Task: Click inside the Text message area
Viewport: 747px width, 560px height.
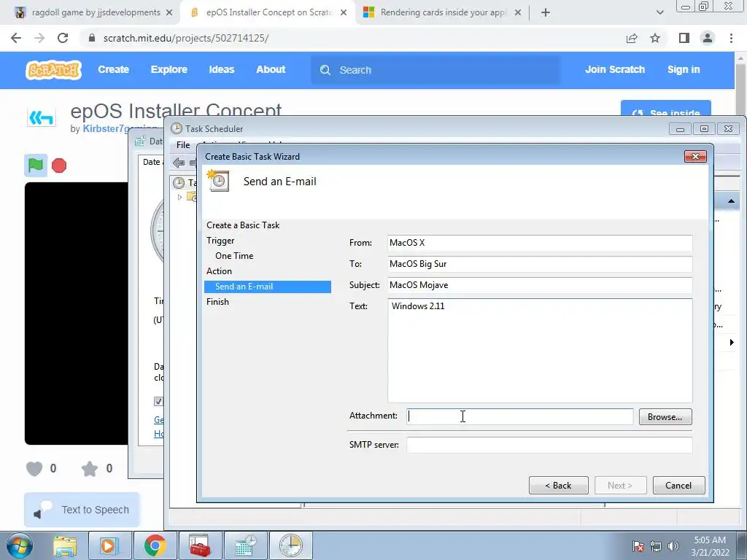Action: (540, 351)
